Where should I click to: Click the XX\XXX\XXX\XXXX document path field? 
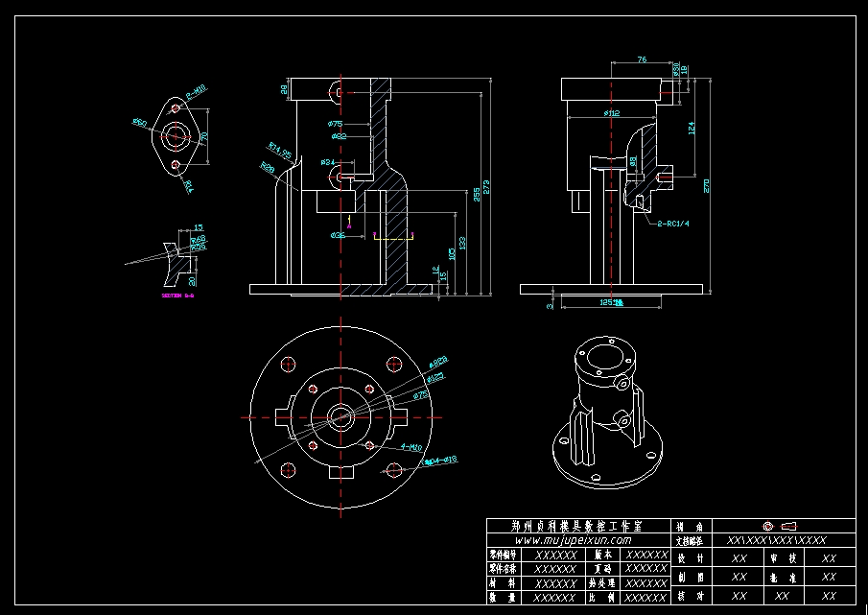click(776, 540)
